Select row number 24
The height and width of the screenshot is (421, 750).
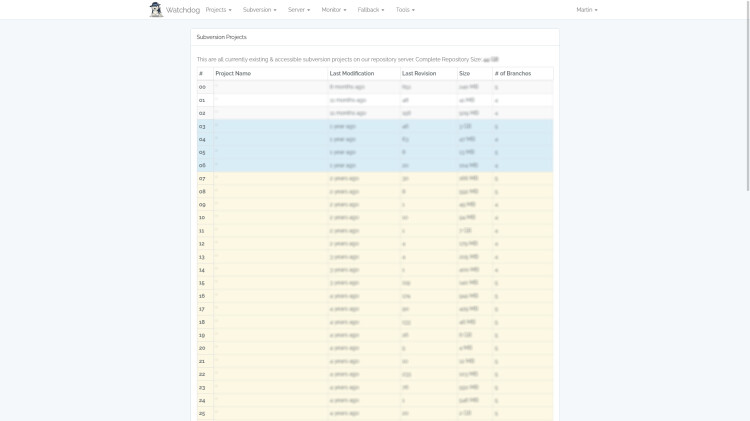[375, 400]
